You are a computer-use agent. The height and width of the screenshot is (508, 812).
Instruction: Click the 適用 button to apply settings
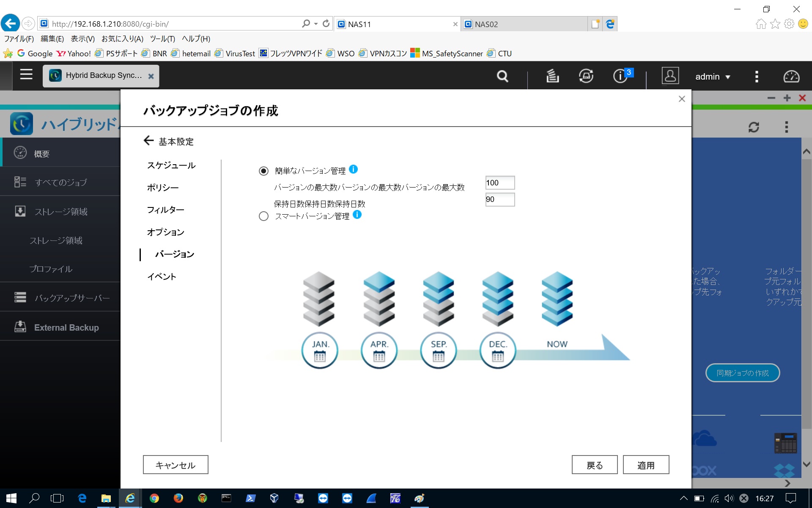(646, 464)
